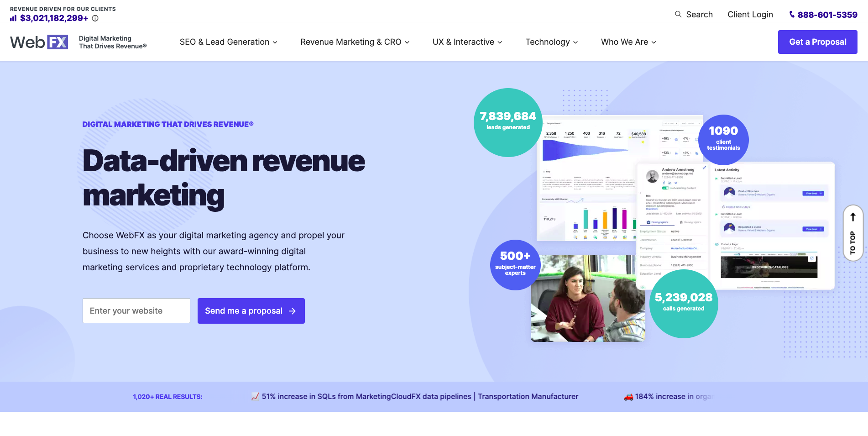Open SEO & Lead Generation menu
The width and height of the screenshot is (868, 436).
(229, 42)
